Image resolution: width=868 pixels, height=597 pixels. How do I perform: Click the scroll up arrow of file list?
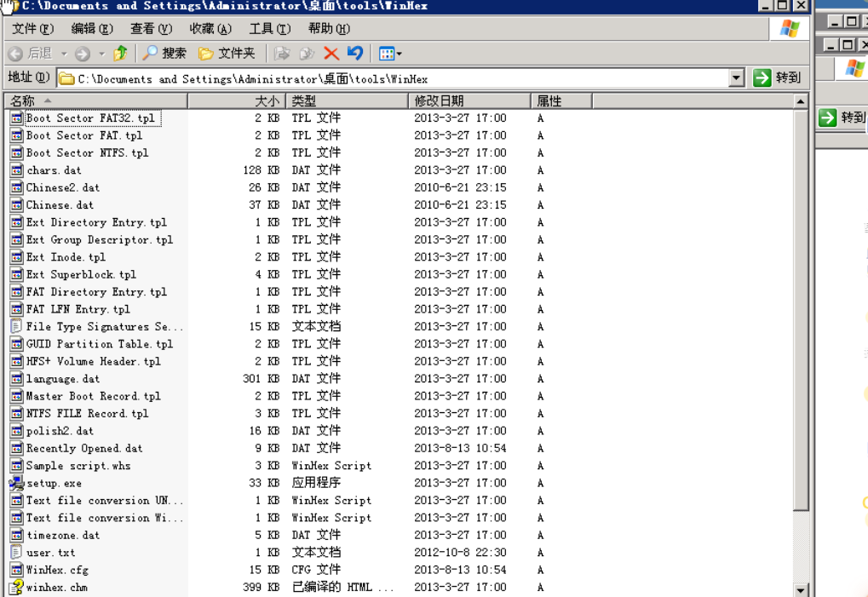(x=801, y=101)
